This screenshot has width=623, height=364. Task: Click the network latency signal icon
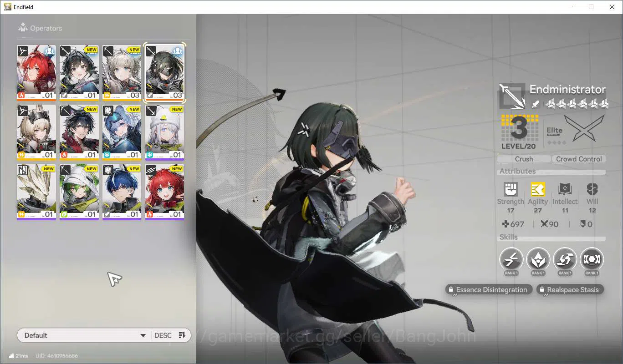coord(11,356)
